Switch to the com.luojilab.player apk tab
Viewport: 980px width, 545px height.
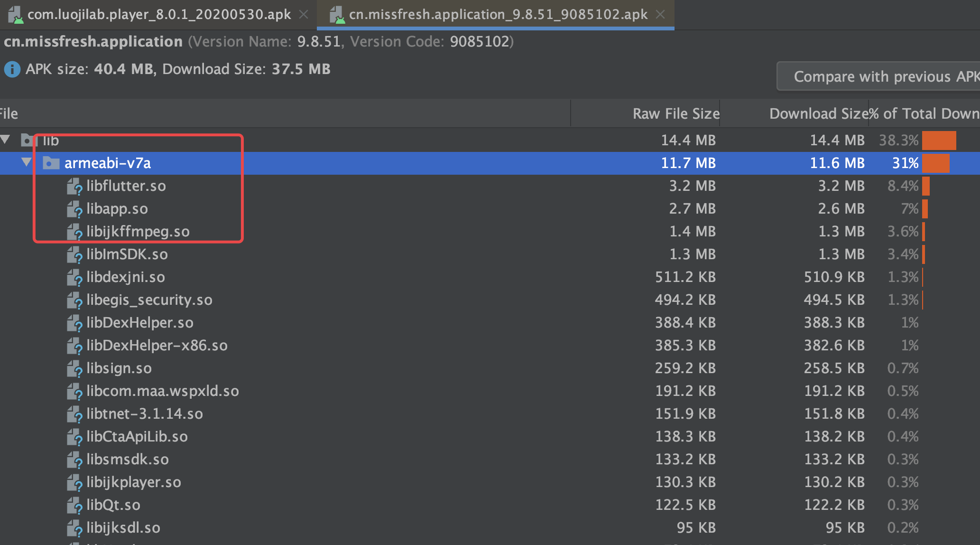(x=159, y=14)
